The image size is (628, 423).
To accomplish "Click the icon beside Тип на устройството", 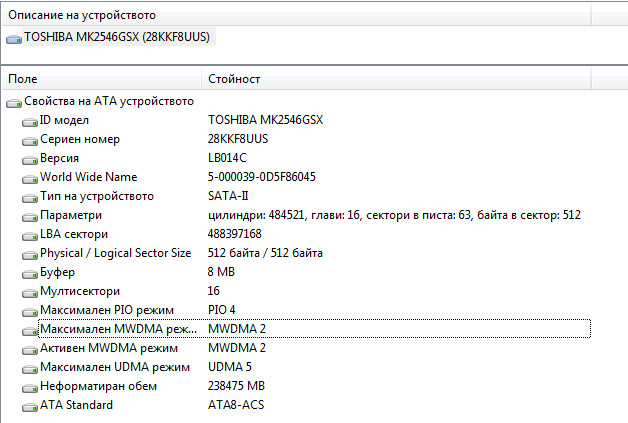I will pos(30,196).
